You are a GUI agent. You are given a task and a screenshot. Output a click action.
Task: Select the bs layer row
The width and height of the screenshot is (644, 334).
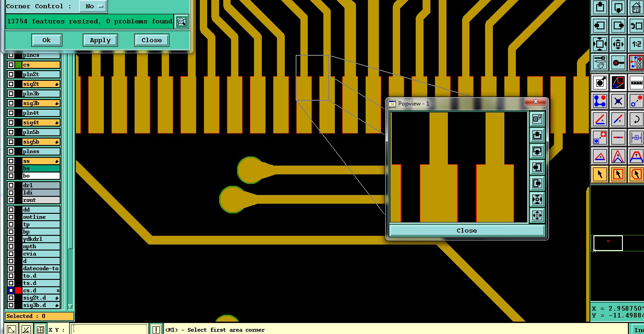click(41, 169)
